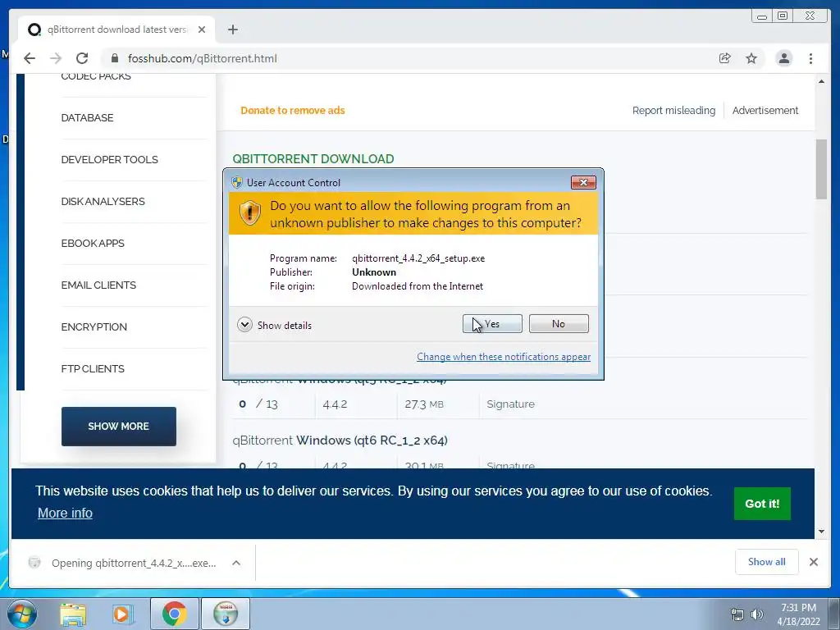Select the qBittorrent download tab
Image resolution: width=840 pixels, height=630 pixels.
click(116, 30)
